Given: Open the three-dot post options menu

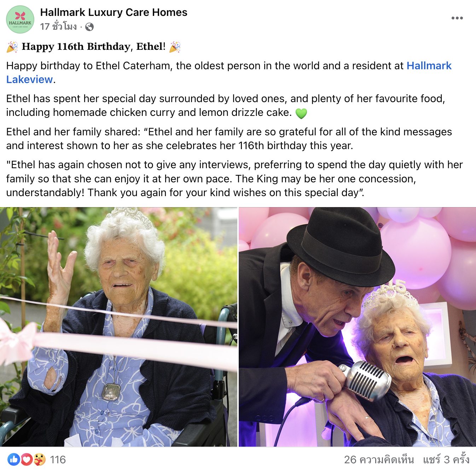Looking at the screenshot, I should pyautogui.click(x=457, y=18).
